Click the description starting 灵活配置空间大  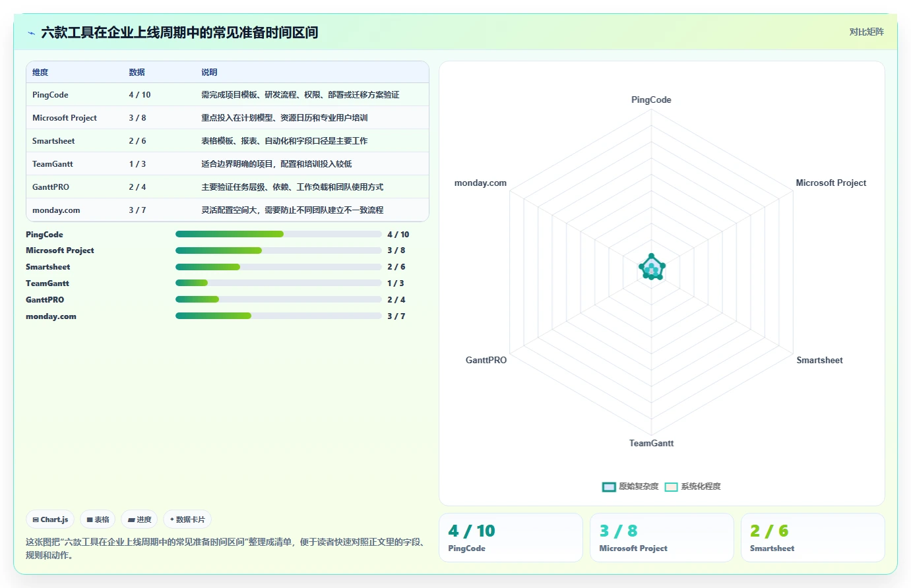292,210
